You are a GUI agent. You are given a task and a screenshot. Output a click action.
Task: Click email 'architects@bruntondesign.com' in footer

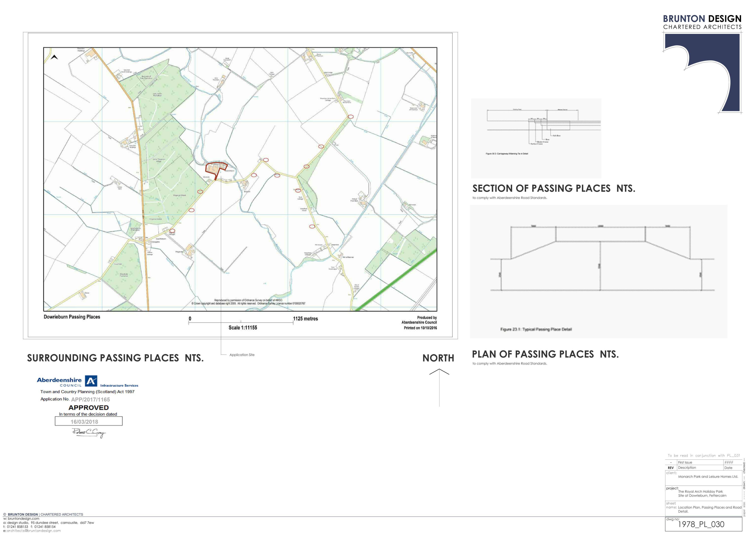coord(34,531)
